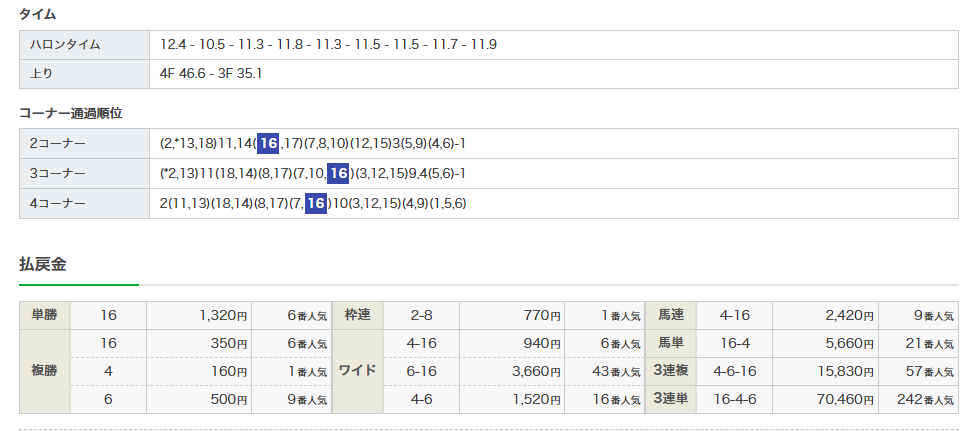Select the 3連複 header cell

(x=671, y=371)
